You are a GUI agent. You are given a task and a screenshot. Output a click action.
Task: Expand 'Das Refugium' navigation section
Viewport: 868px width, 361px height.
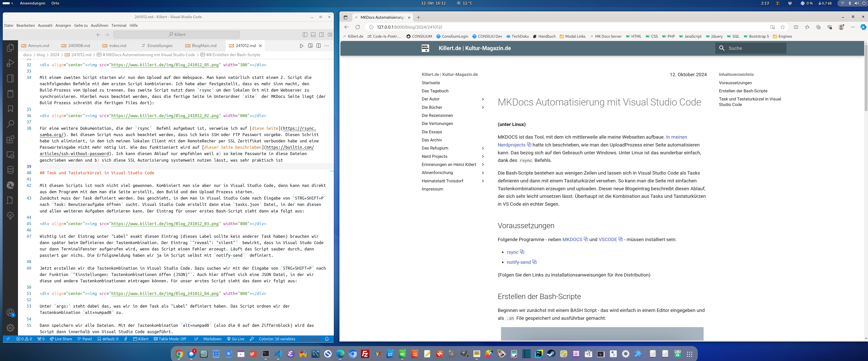coord(483,148)
